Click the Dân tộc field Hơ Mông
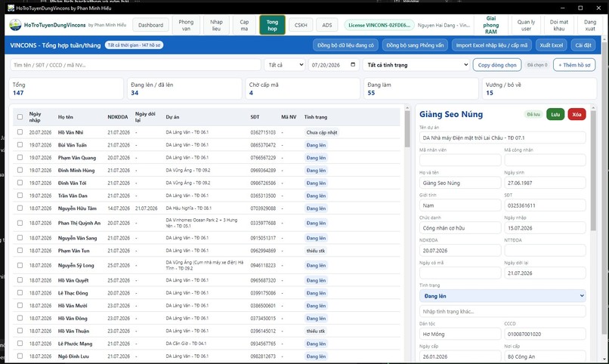The height and width of the screenshot is (364, 609). 460,334
